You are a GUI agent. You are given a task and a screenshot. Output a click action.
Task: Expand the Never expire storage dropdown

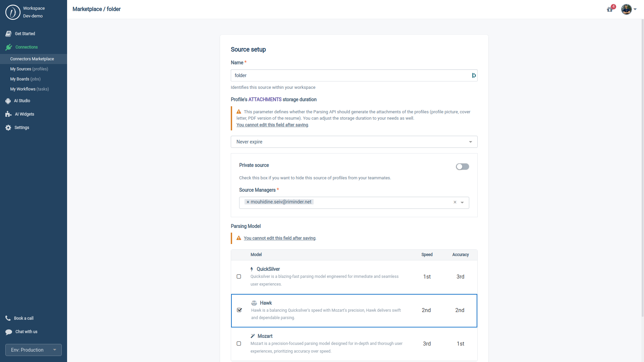[x=470, y=142]
